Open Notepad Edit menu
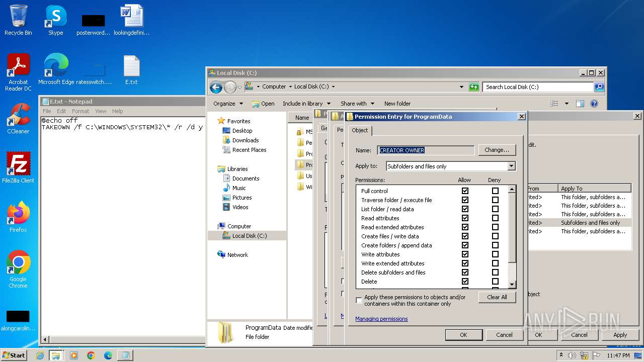The height and width of the screenshot is (362, 644). coord(61,111)
